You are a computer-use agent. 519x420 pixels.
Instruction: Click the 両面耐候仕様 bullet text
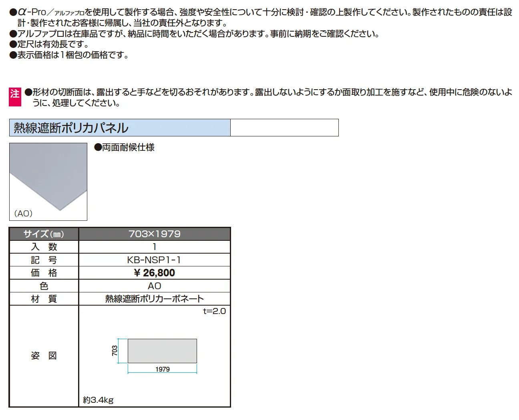click(125, 148)
